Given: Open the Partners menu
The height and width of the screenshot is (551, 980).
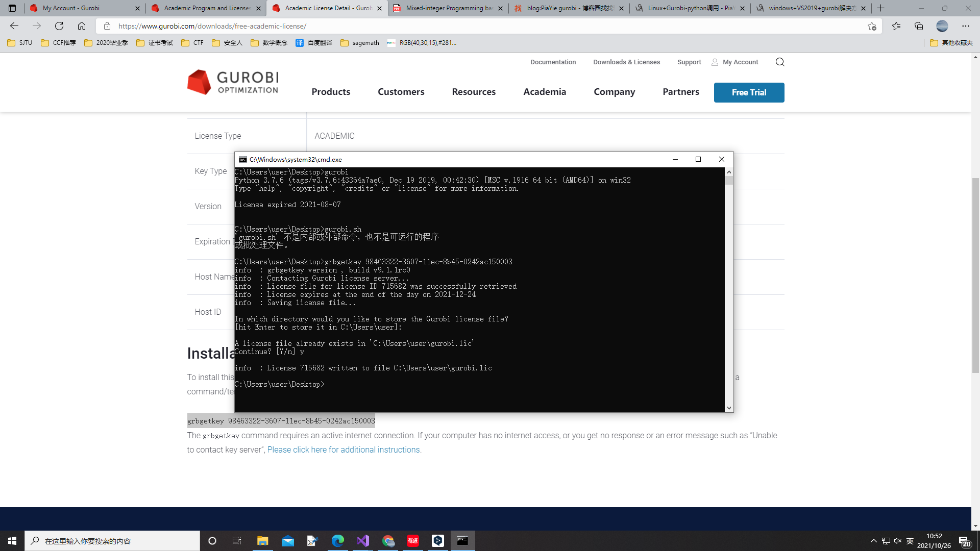Looking at the screenshot, I should tap(681, 92).
